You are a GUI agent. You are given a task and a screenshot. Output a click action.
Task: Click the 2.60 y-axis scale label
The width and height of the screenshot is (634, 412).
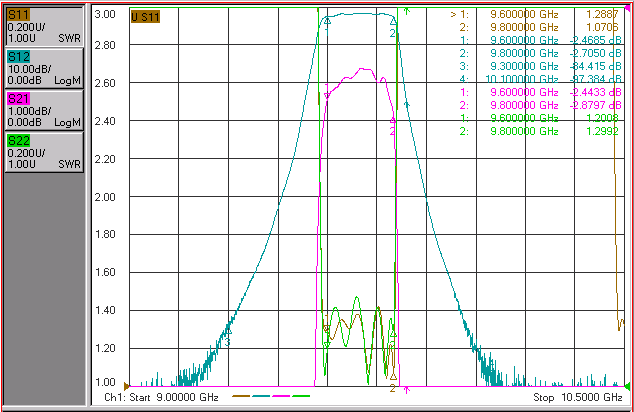(x=105, y=83)
